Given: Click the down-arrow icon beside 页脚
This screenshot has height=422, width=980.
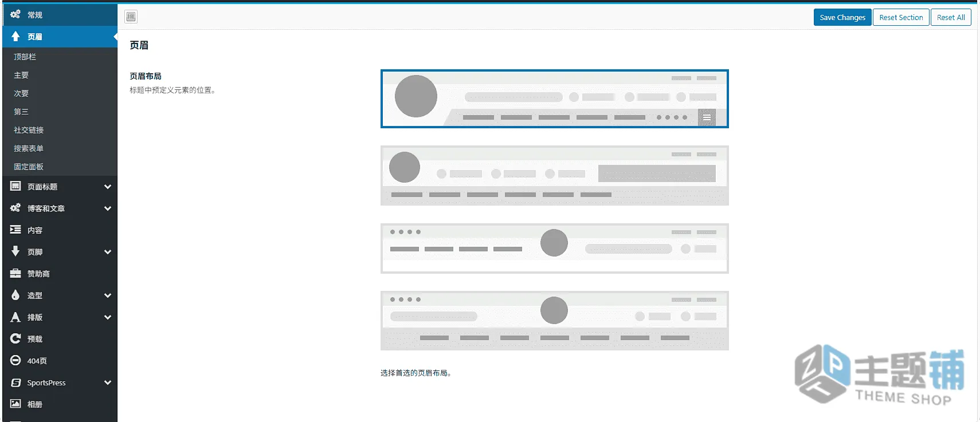Looking at the screenshot, I should [x=15, y=251].
